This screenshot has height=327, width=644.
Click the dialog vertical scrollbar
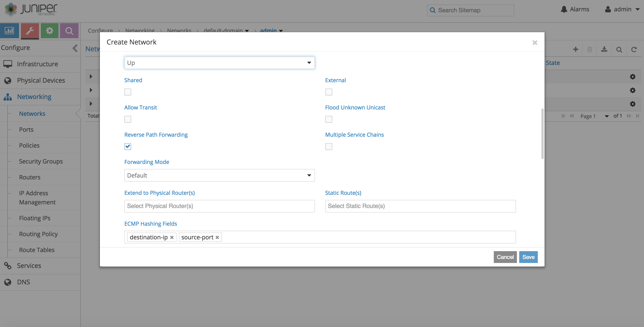(542, 134)
